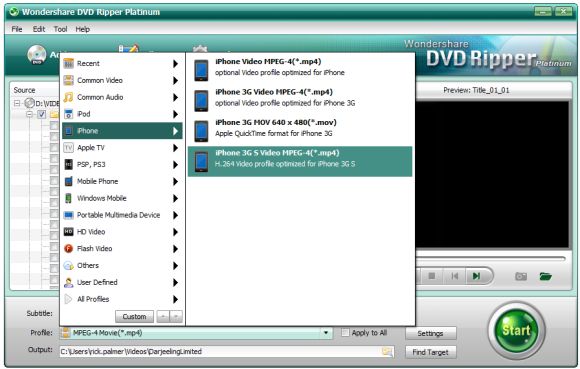Click the D: drive disc icon in Source
This screenshot has height=369, width=580.
coord(30,103)
